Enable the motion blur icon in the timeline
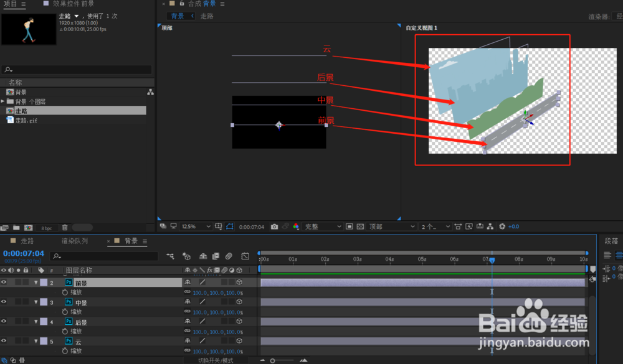 [x=229, y=256]
